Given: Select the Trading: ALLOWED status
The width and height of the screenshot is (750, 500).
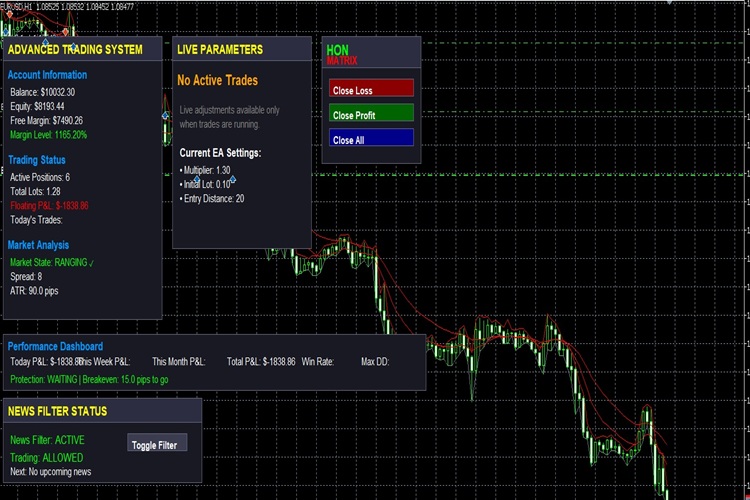Looking at the screenshot, I should 46,458.
